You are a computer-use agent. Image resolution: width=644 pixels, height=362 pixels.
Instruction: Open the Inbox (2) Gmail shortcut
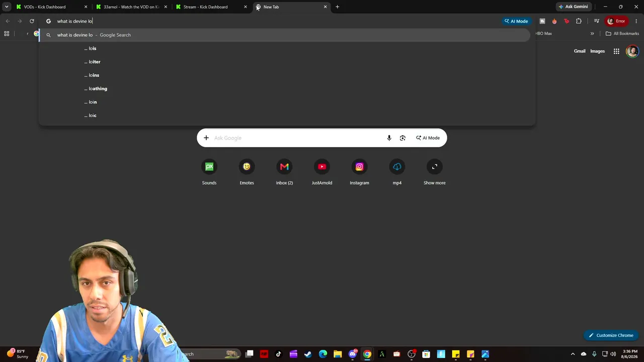click(284, 172)
